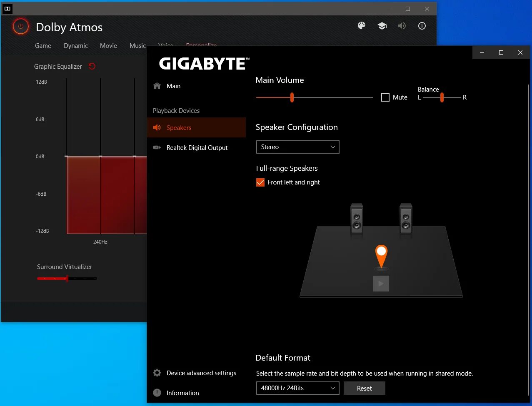This screenshot has height=406, width=532.
Task: Adjust the Surround Virtualizer slider
Action: click(67, 278)
